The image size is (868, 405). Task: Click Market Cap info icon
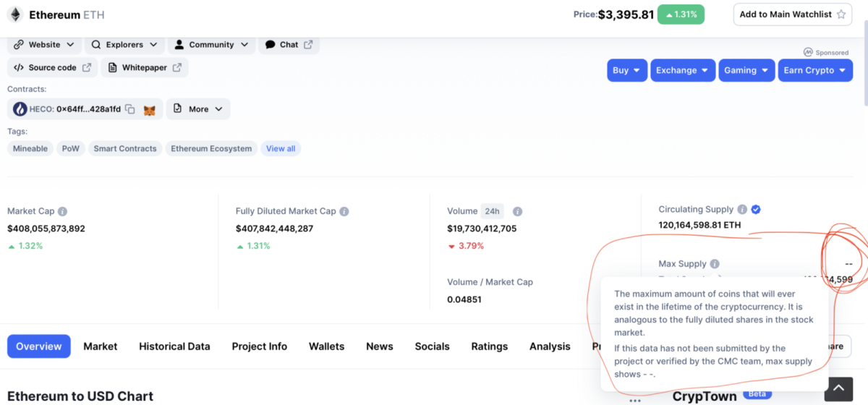coord(63,212)
